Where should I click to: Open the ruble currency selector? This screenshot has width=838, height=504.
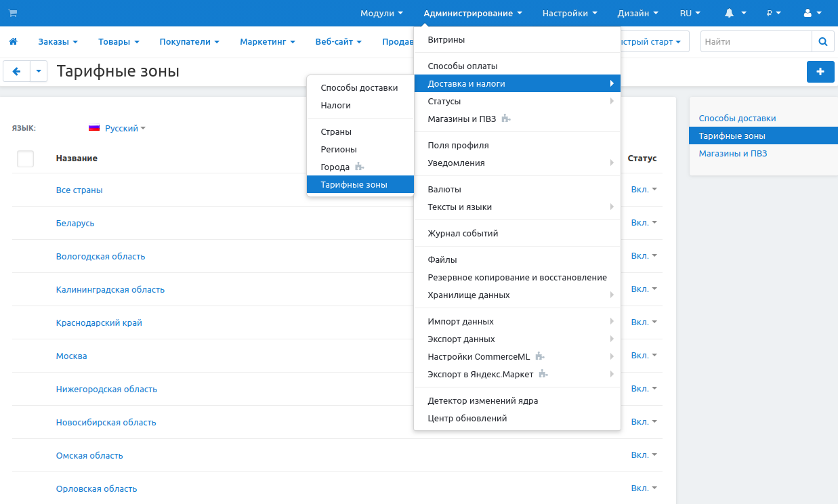[773, 13]
